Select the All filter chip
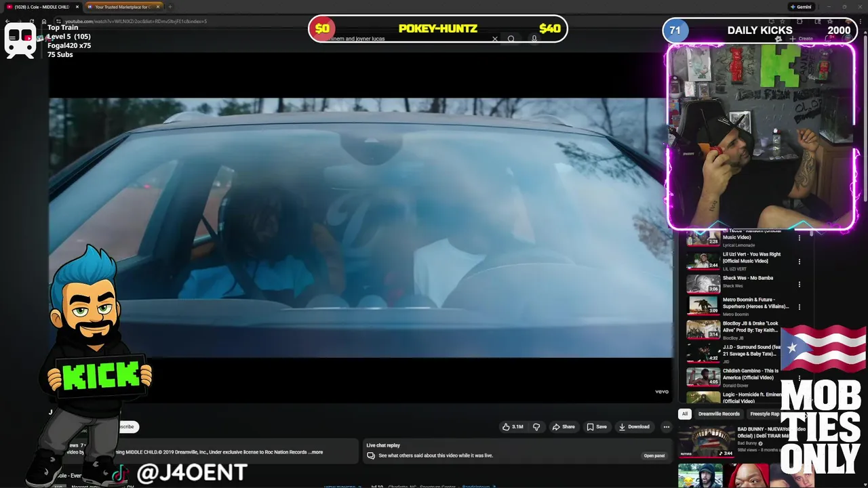The image size is (868, 488). pos(685,414)
